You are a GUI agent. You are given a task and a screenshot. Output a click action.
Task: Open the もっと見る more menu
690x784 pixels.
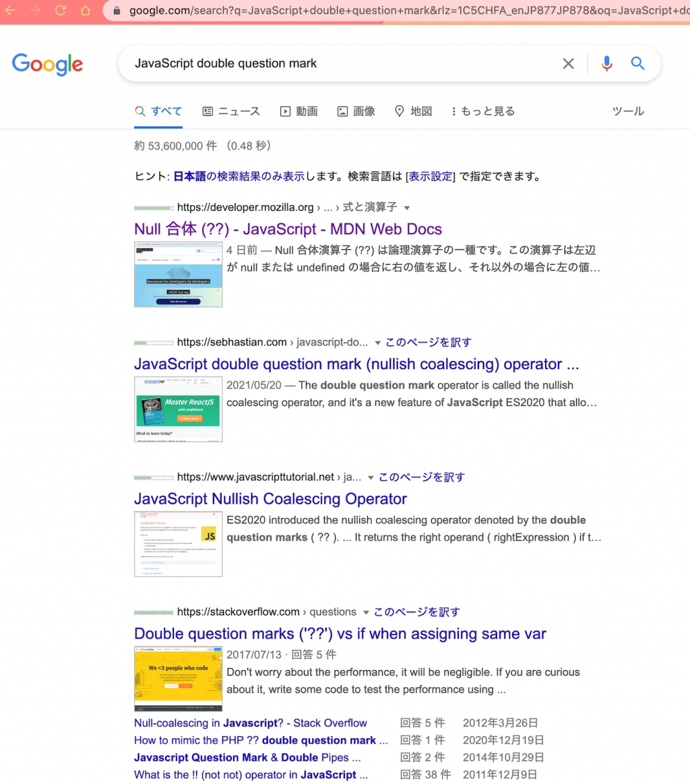point(483,111)
